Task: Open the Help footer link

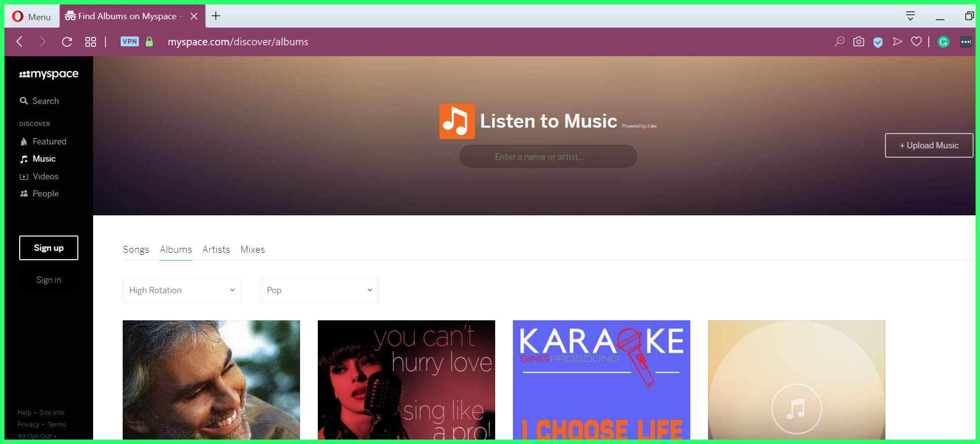Action: (x=24, y=412)
